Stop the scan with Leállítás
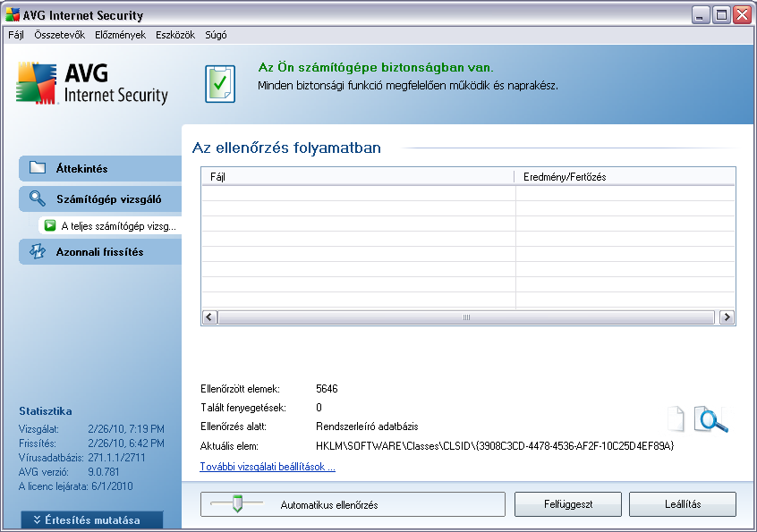 pos(683,504)
